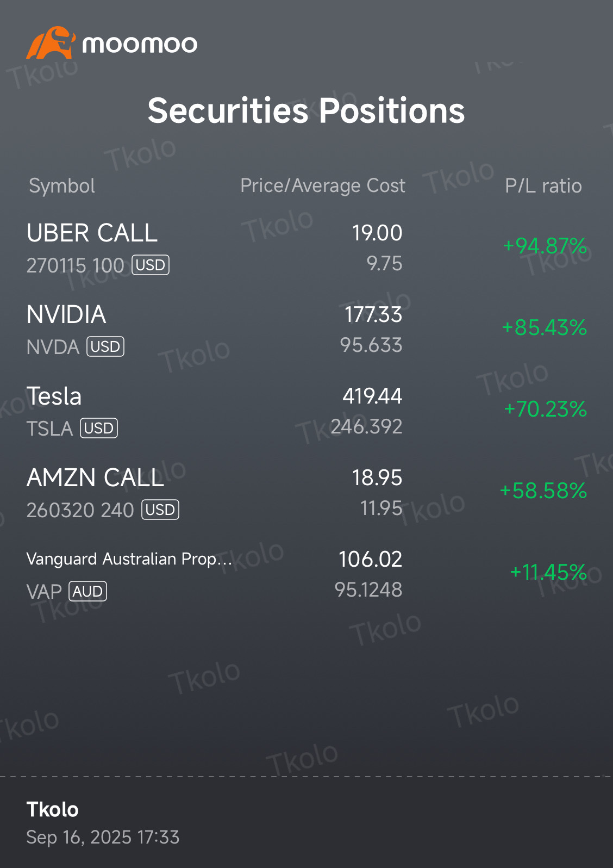613x868 pixels.
Task: Click the Sep 16, 2025 17:33 timestamp
Action: tap(103, 838)
